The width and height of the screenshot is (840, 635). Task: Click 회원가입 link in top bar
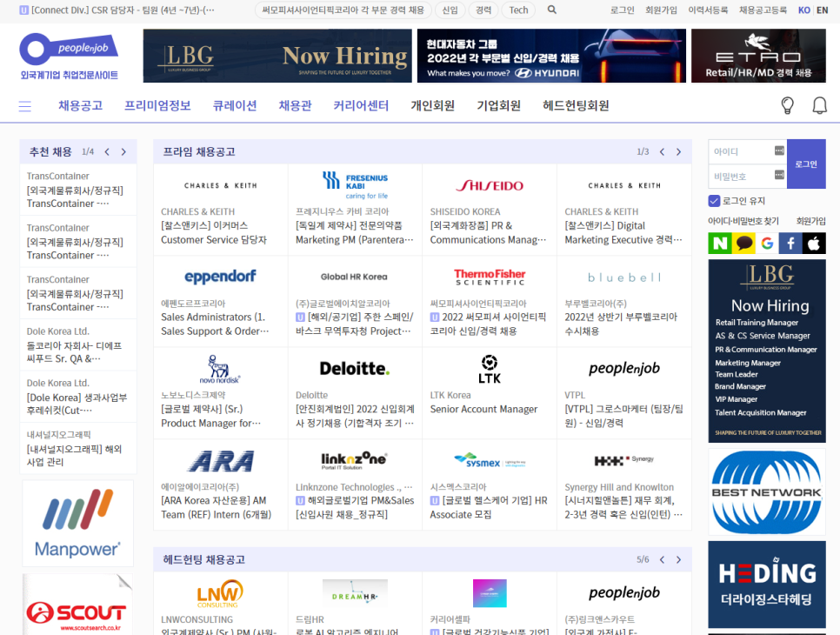(x=661, y=10)
